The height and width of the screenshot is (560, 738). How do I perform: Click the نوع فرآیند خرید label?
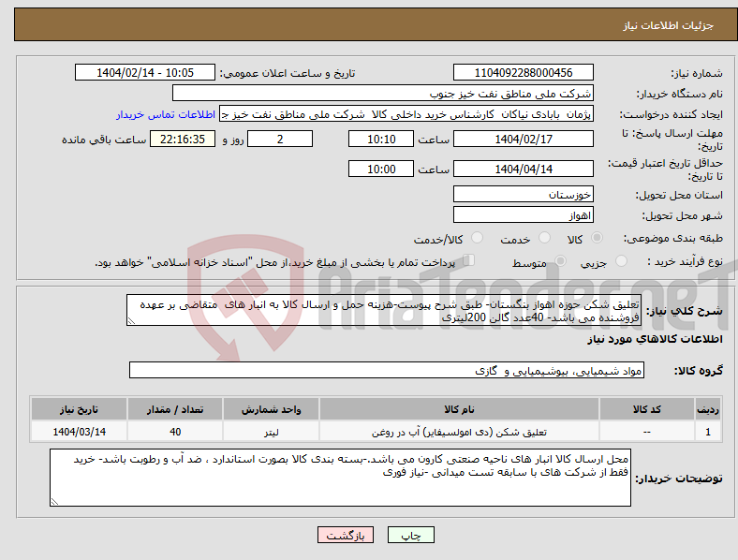pyautogui.click(x=685, y=261)
